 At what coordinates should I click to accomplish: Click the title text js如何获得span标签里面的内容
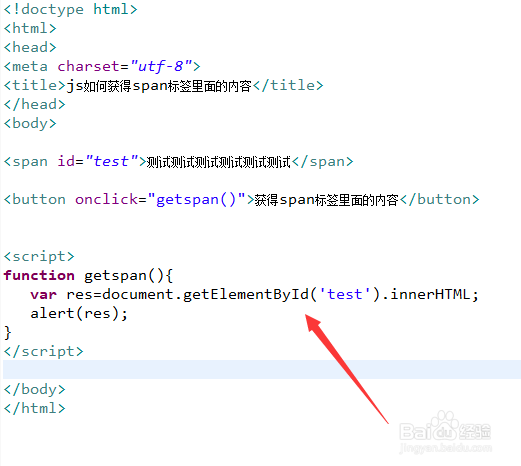[x=159, y=86]
